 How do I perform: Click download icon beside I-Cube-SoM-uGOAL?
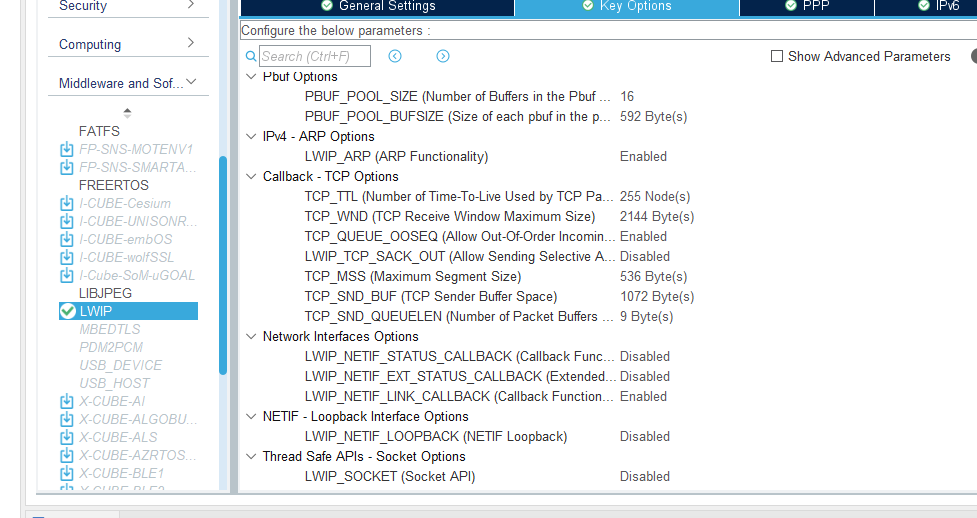coord(67,276)
